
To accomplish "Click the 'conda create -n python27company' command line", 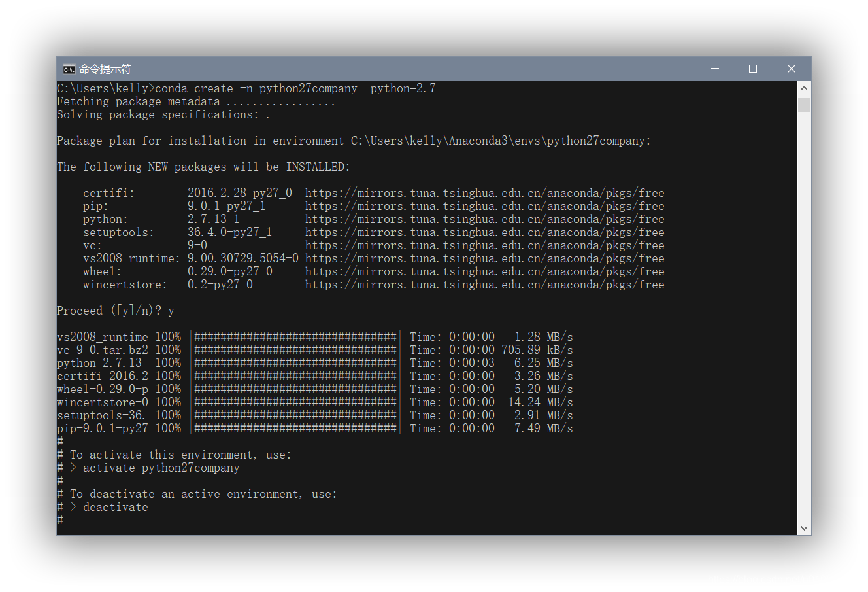I will [x=246, y=88].
